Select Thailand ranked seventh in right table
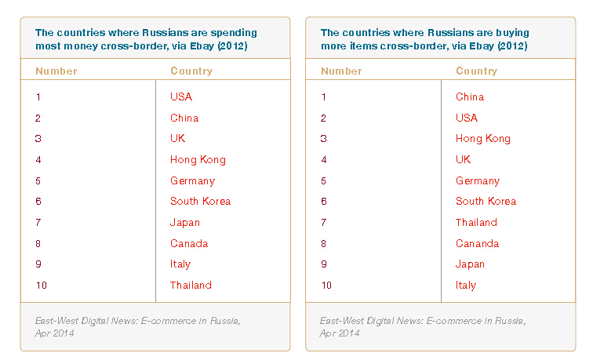 [476, 223]
